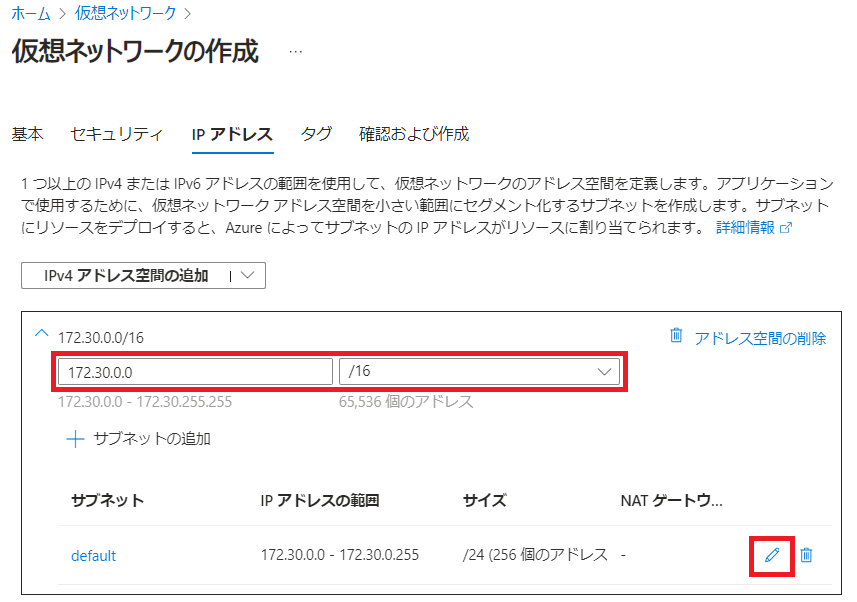Click the plus icon for サブネットの追加
Viewport: 857px width, 602px height.
point(75,439)
